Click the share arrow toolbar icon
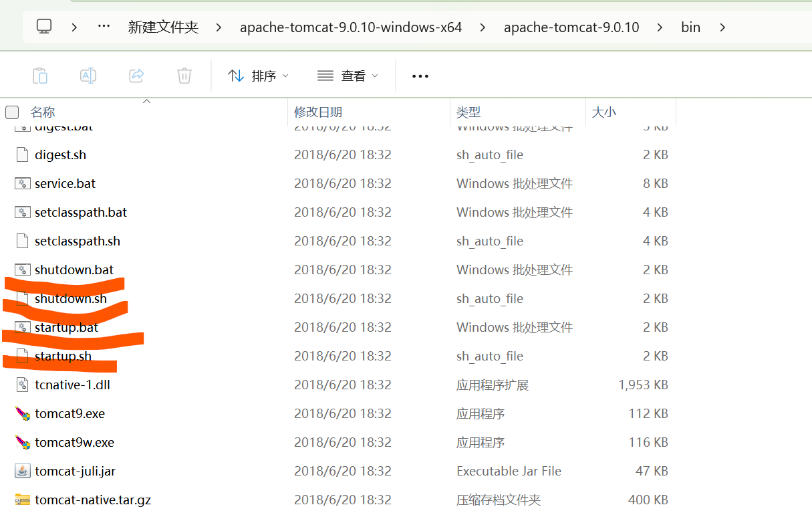This screenshot has width=812, height=517. pyautogui.click(x=136, y=76)
